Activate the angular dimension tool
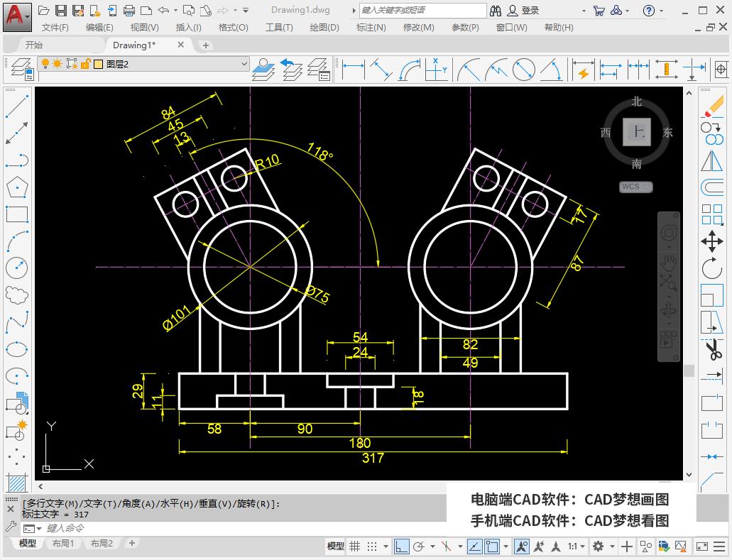This screenshot has height=560, width=732. [x=552, y=71]
